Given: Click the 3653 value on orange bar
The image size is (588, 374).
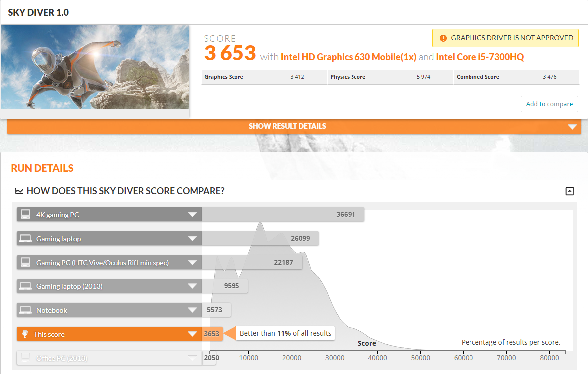Looking at the screenshot, I should [x=211, y=334].
